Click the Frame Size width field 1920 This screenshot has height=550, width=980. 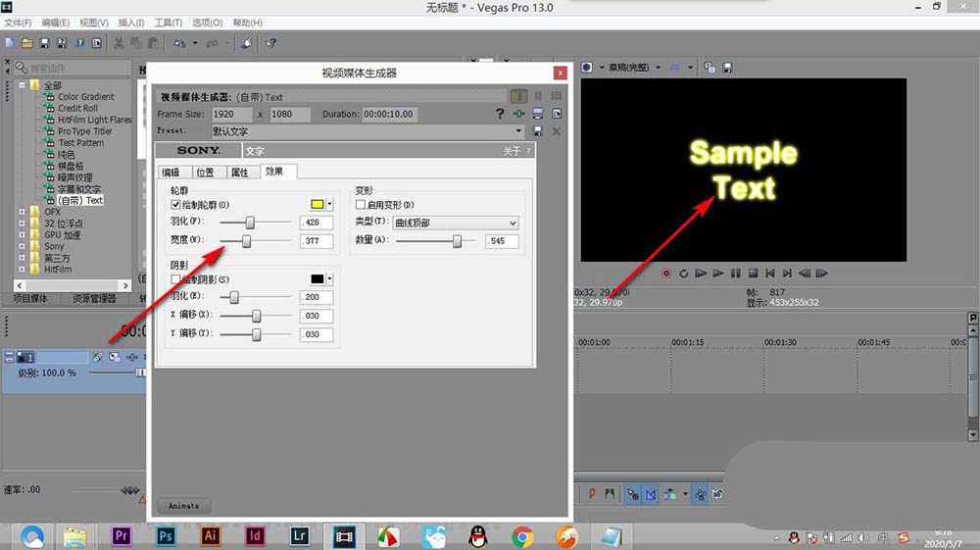coord(232,114)
